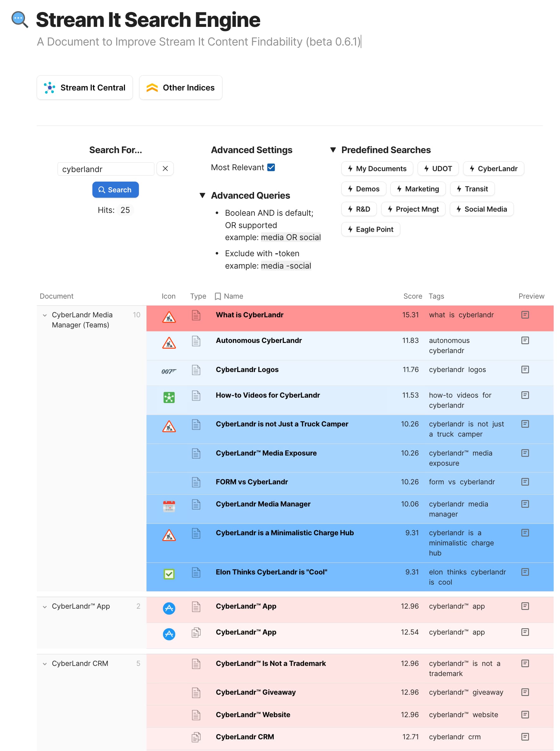560x751 pixels.
Task: Click green checkmark icon on Elon Thinks row
Action: point(169,574)
